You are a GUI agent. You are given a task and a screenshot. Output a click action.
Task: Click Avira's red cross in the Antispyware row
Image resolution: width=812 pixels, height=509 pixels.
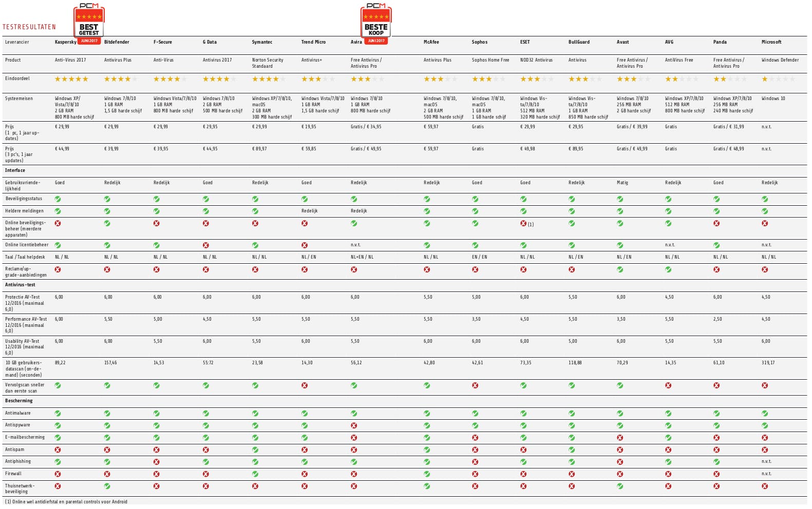click(354, 425)
